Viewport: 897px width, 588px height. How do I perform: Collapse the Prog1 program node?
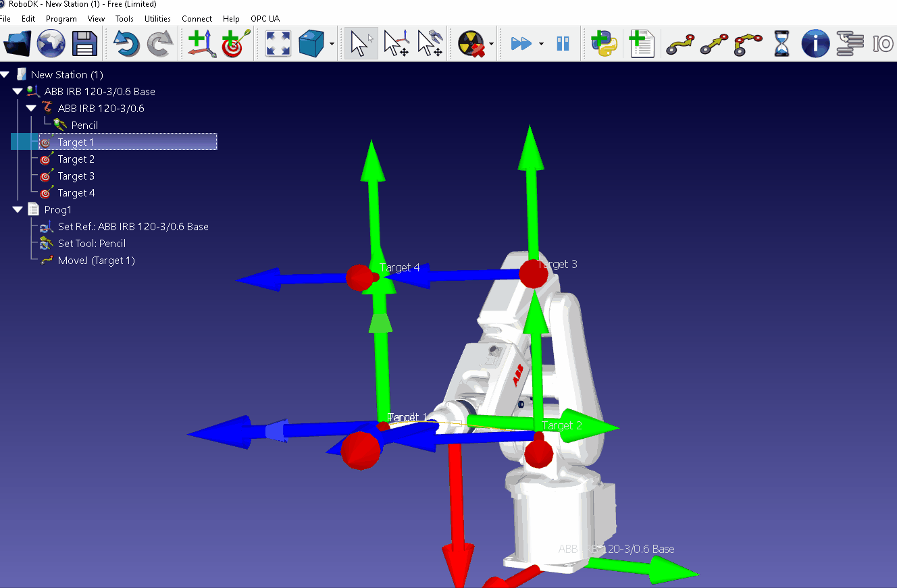[18, 209]
